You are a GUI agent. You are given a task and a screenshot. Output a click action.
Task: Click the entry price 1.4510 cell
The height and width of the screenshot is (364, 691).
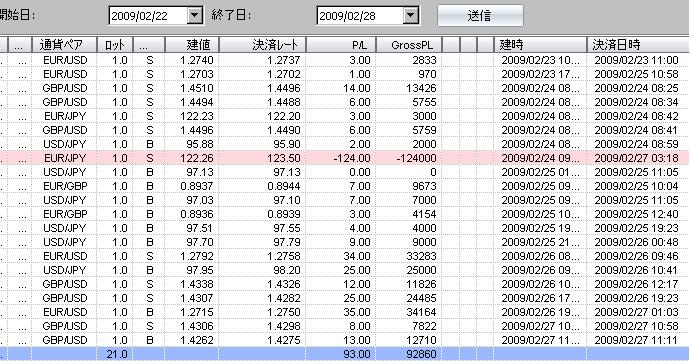(x=197, y=88)
